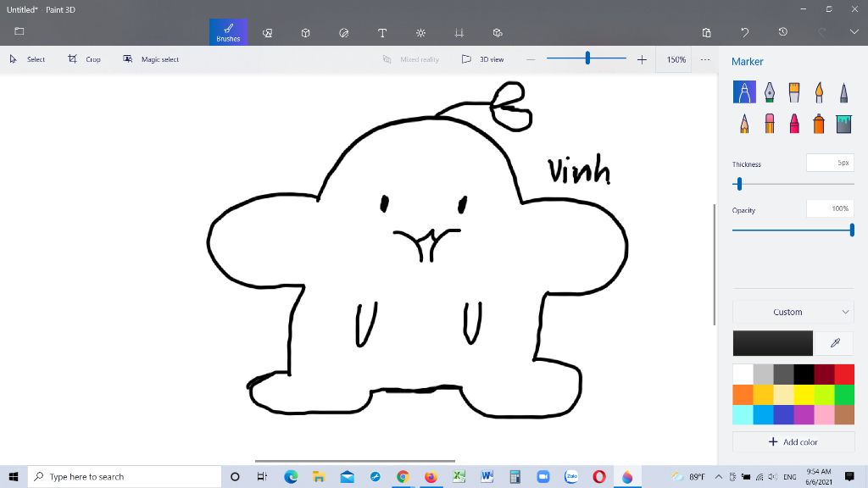868x488 pixels.
Task: Select the Oil brush tool
Action: click(794, 92)
